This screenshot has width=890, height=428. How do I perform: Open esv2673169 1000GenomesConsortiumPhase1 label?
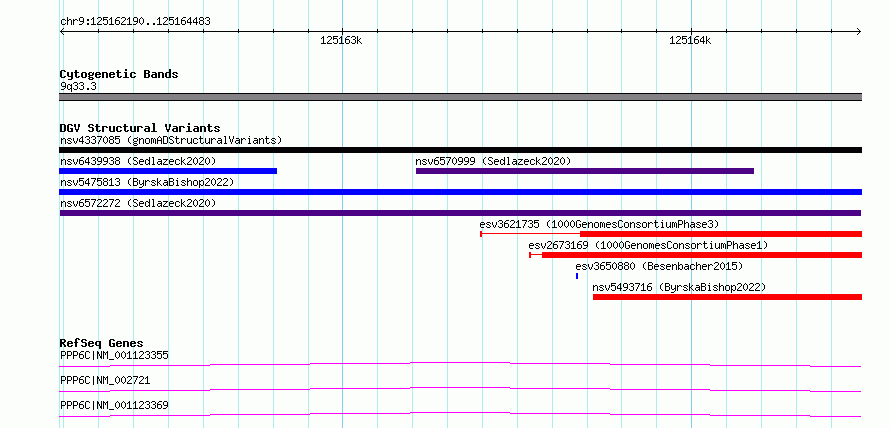click(x=648, y=245)
